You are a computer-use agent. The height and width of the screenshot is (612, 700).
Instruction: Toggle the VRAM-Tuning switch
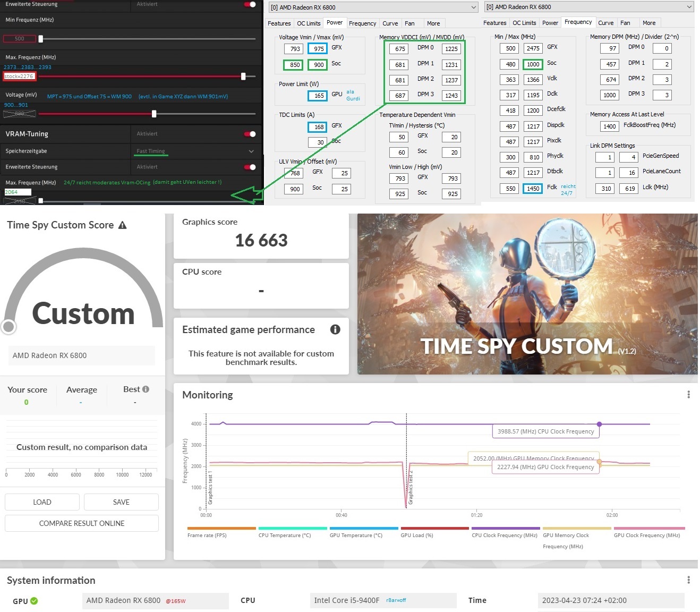pos(250,134)
